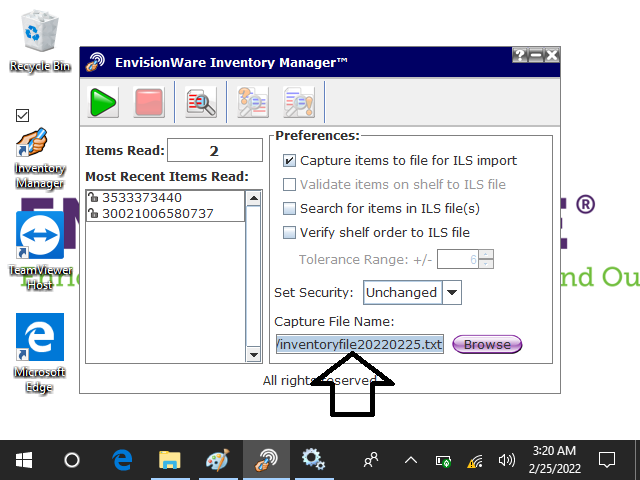
Task: Click the Items Read count field
Action: 215,150
